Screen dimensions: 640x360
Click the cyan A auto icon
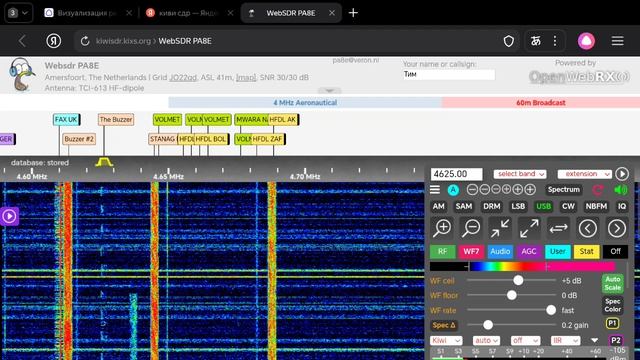[453, 190]
